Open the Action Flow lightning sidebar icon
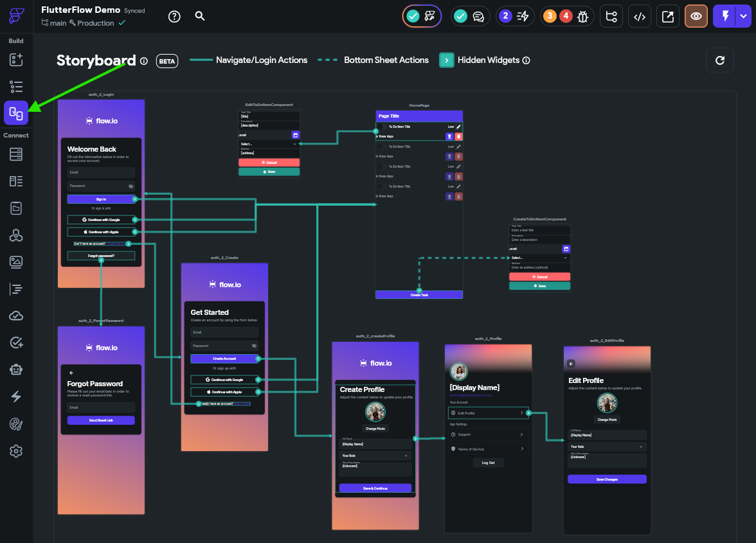 [16, 396]
